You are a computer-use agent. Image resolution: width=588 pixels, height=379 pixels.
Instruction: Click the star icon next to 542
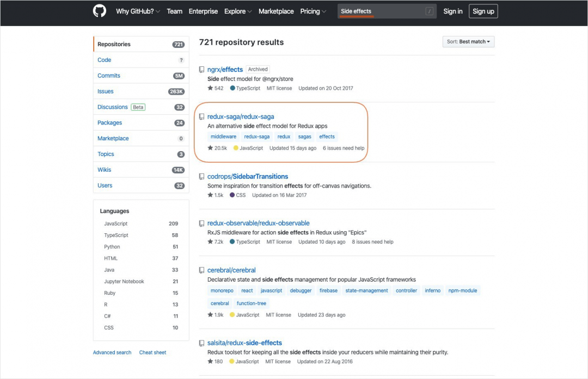pyautogui.click(x=210, y=88)
